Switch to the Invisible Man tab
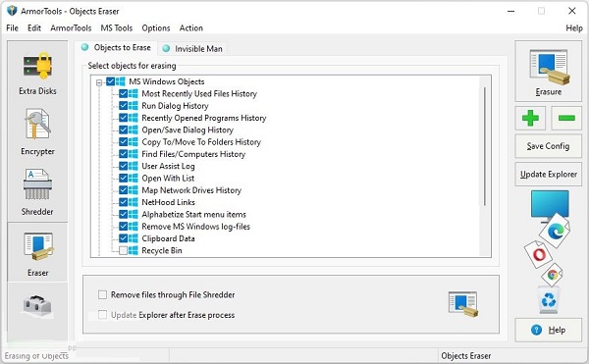Image resolution: width=589 pixels, height=364 pixels. (193, 49)
